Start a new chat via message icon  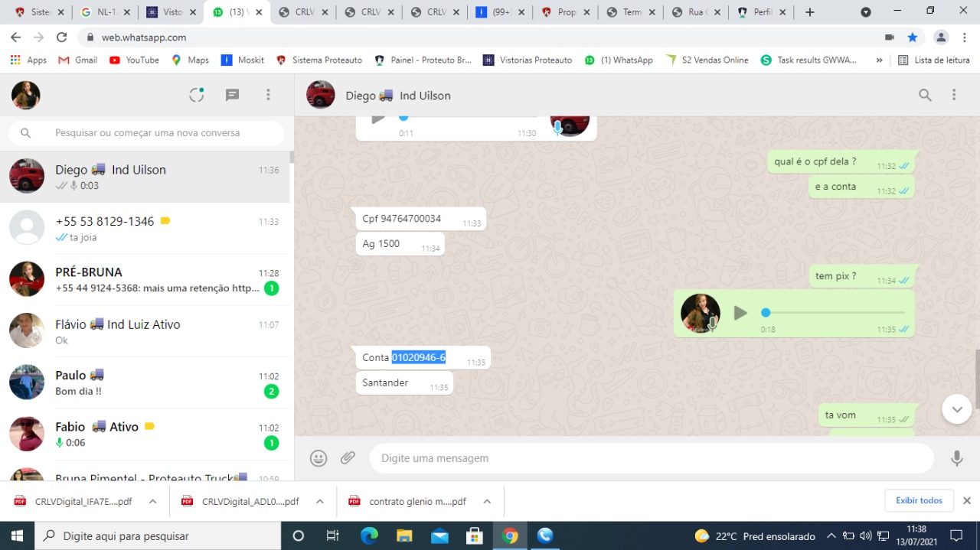[232, 95]
